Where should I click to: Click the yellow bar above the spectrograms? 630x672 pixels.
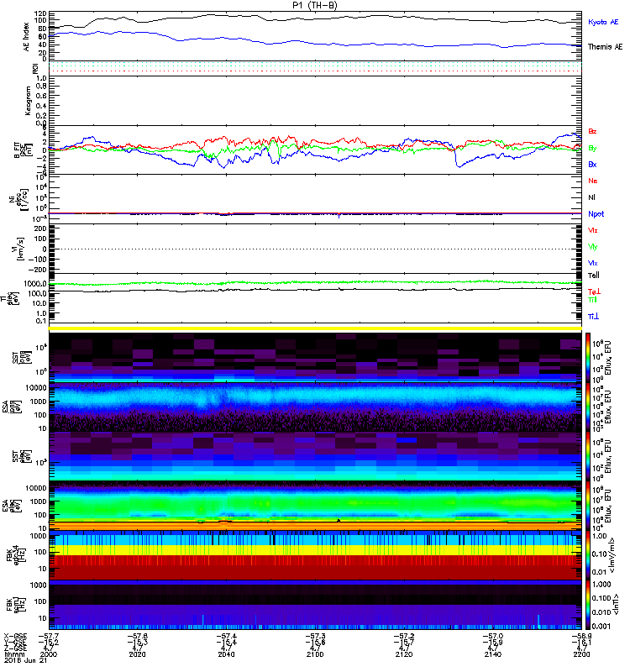tap(315, 328)
